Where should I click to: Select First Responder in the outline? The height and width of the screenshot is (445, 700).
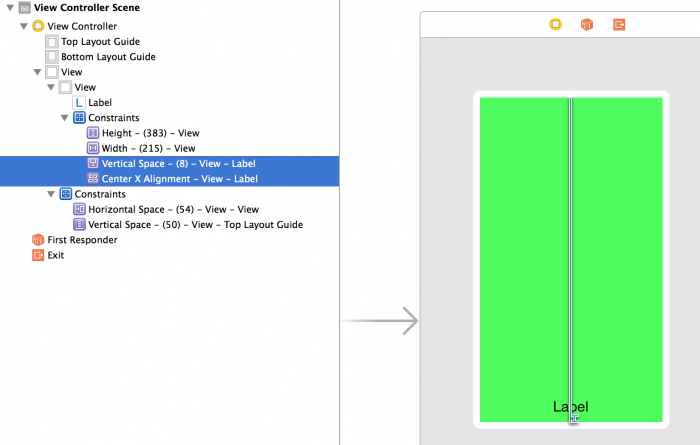pos(82,240)
